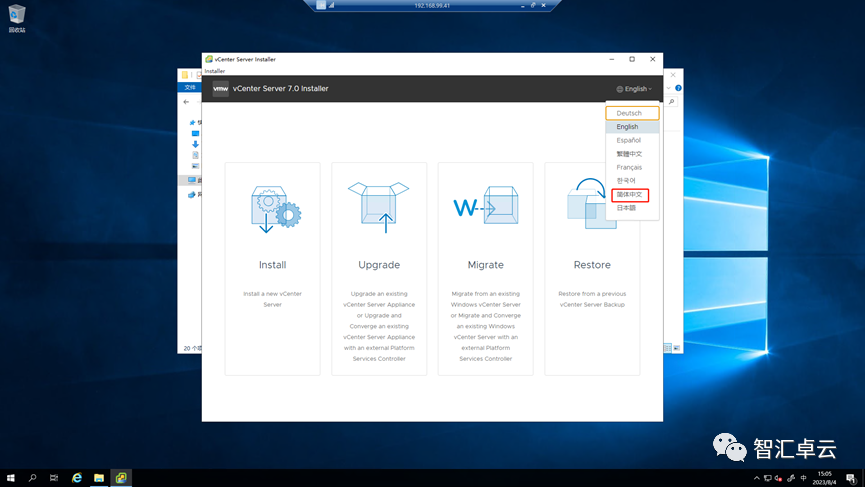Click the vmw logo in installer header
865x487 pixels.
pyautogui.click(x=221, y=88)
